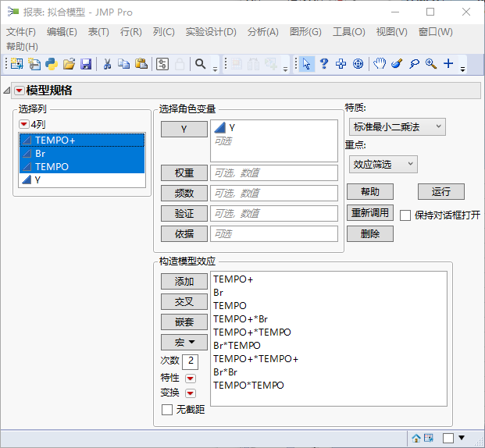Toggle the white square box in status bar
The width and height of the screenshot is (485, 448).
[448, 438]
